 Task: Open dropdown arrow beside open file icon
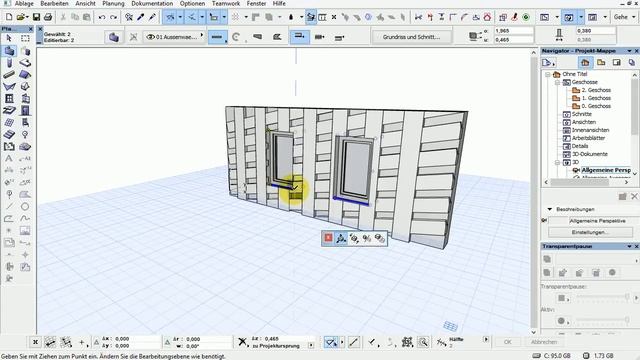[27, 17]
